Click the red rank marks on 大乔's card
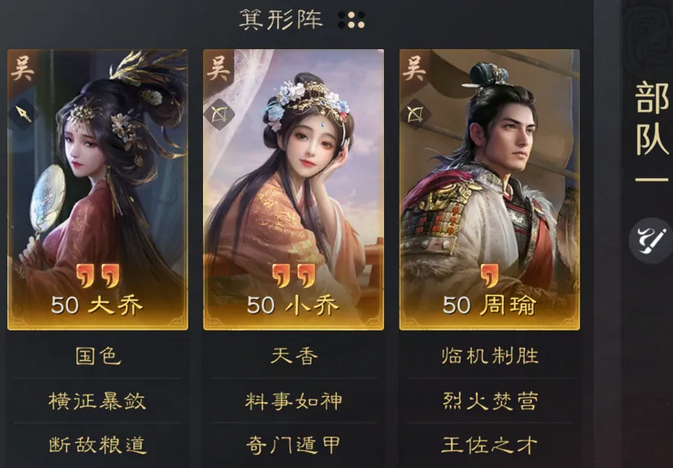 coord(98,276)
